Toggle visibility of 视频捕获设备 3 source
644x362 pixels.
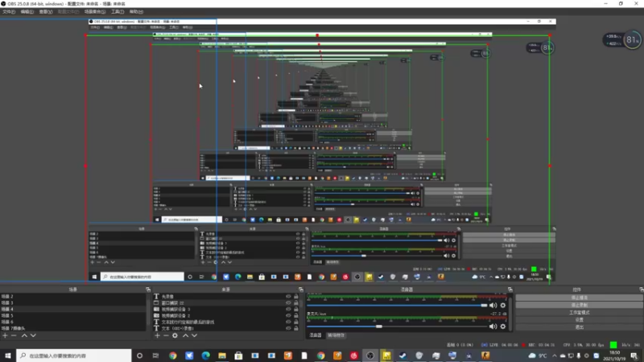coord(288,309)
